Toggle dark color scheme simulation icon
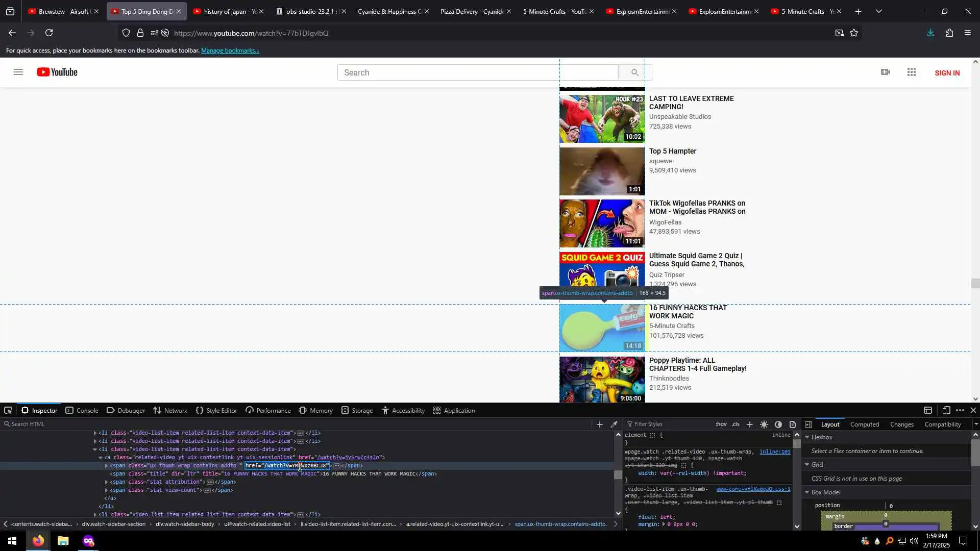The height and width of the screenshot is (551, 980). pyautogui.click(x=778, y=424)
